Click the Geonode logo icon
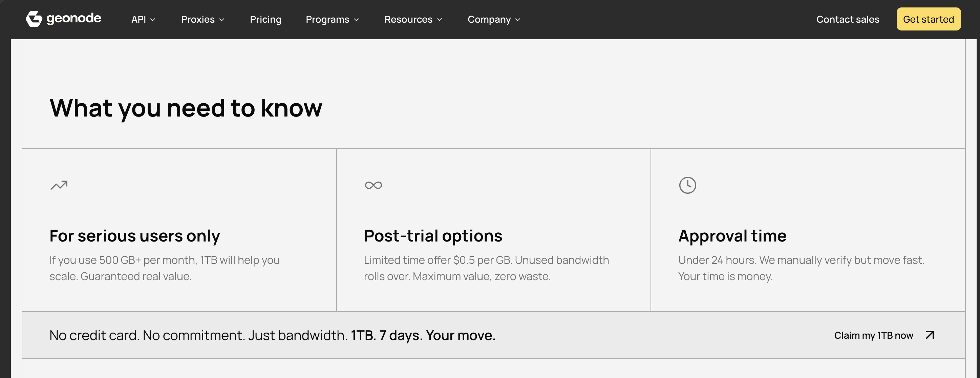Image resolution: width=980 pixels, height=378 pixels. click(x=34, y=19)
